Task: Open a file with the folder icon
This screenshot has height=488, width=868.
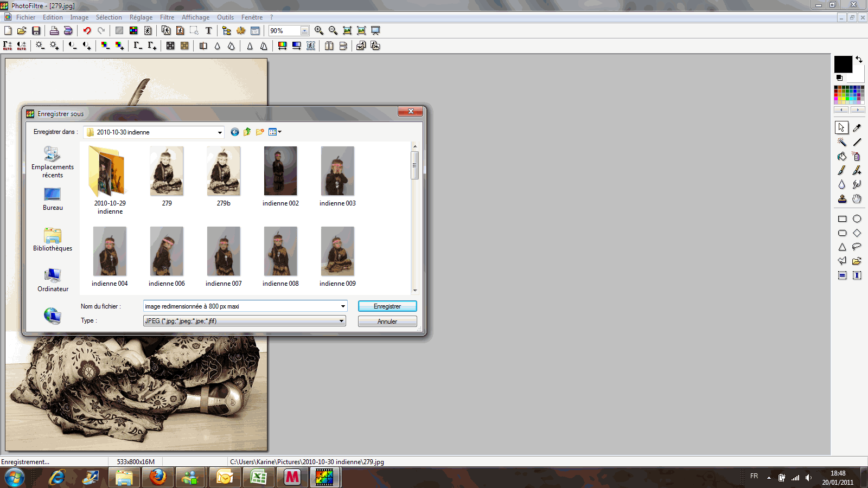Action: click(22, 31)
